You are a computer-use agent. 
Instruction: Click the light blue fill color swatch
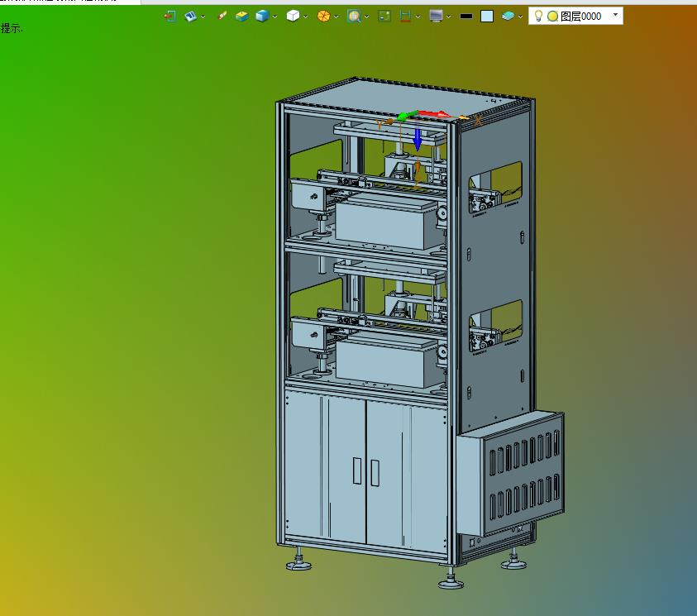(x=487, y=17)
